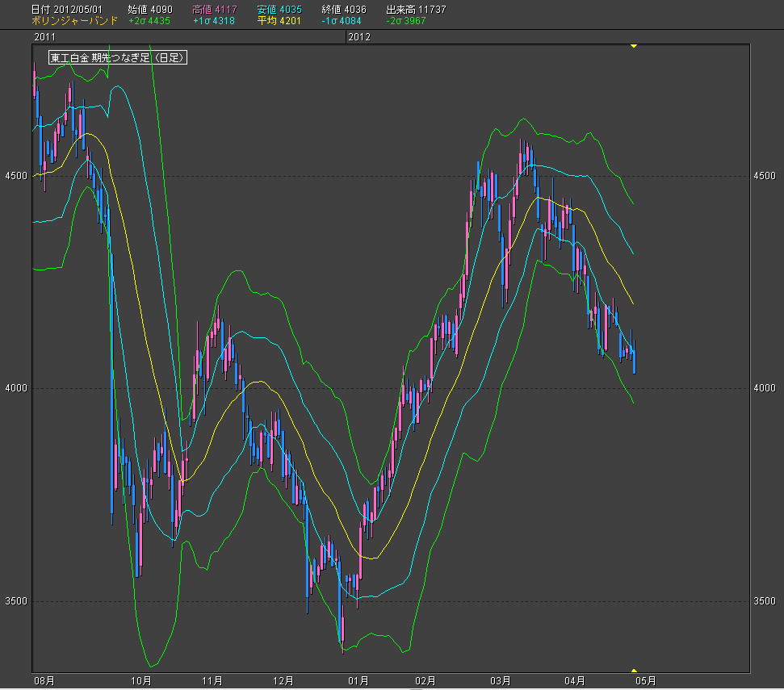Click the +1σ 4318 band value
Viewport: 784px width, 690px height.
[x=214, y=20]
